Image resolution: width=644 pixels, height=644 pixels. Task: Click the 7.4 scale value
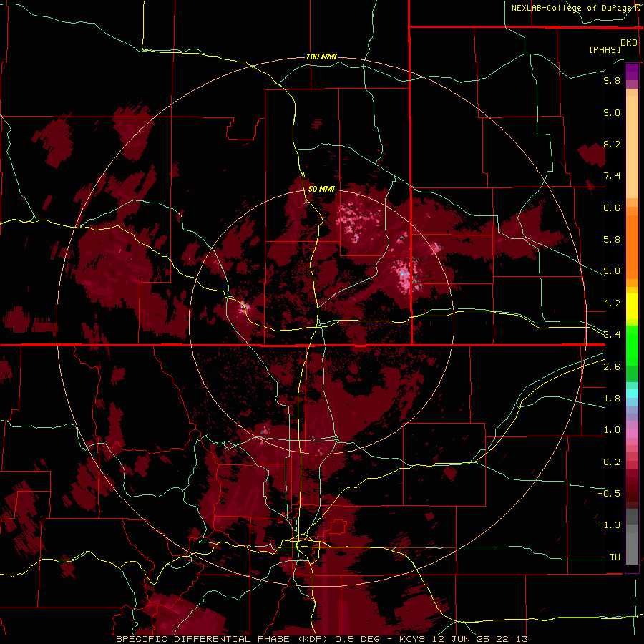612,176
